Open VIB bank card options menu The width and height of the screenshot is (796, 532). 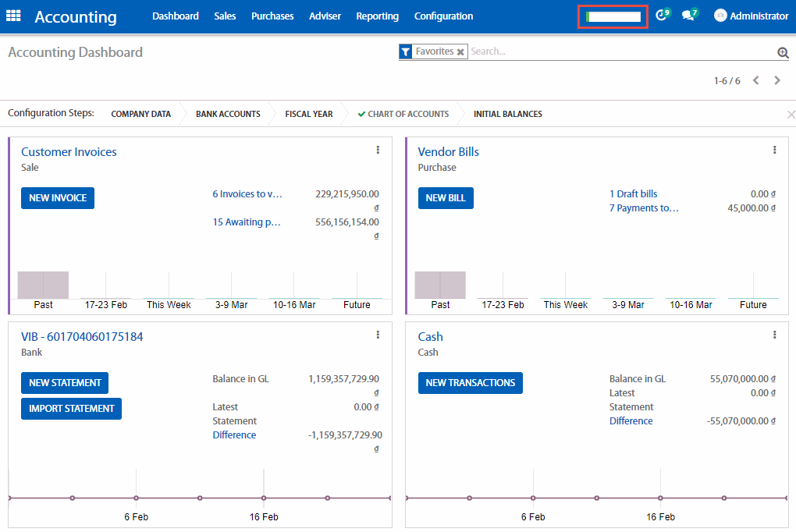tap(378, 335)
